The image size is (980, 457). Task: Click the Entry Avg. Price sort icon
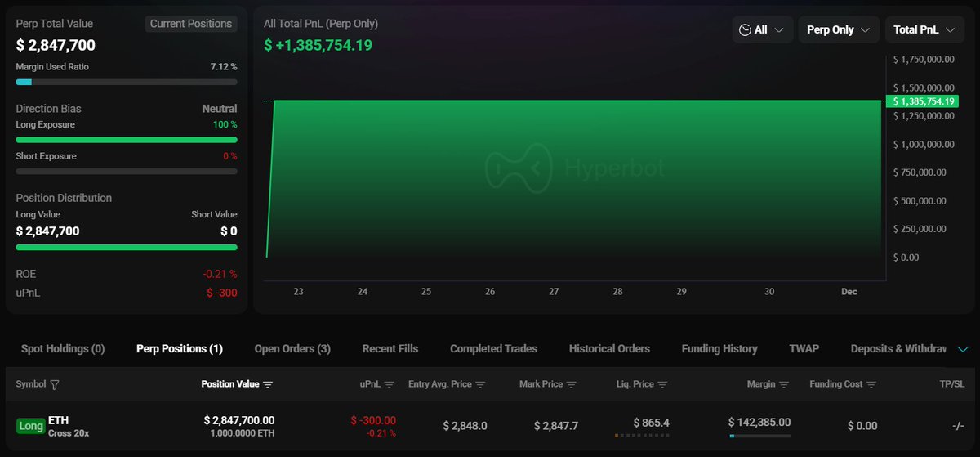click(x=480, y=384)
